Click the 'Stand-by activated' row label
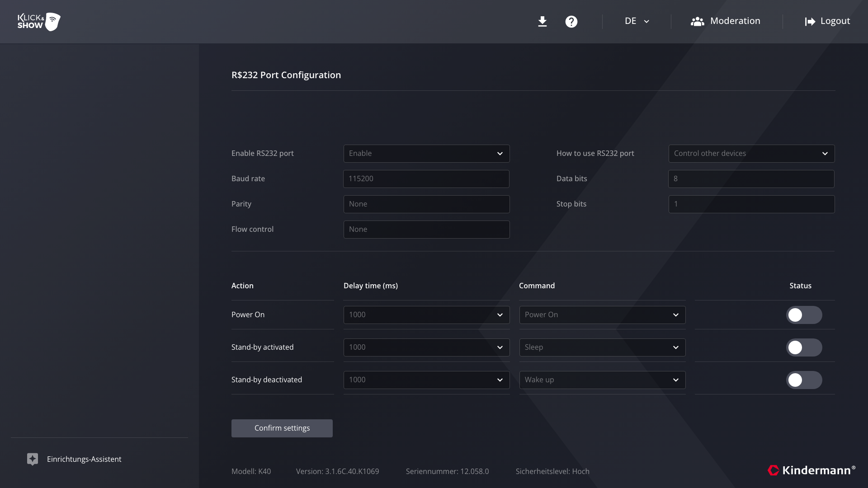 (262, 347)
